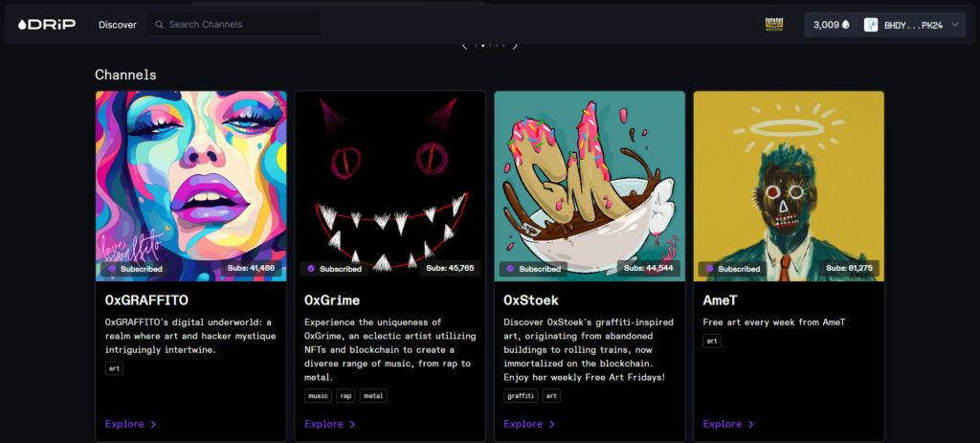Select the "metal" tag under OxGrime

tap(373, 395)
